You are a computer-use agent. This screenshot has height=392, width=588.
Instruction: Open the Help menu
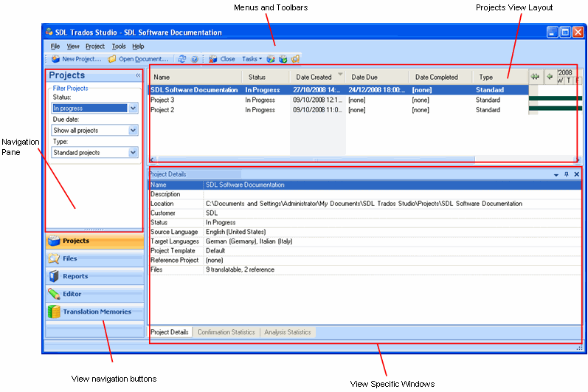138,47
